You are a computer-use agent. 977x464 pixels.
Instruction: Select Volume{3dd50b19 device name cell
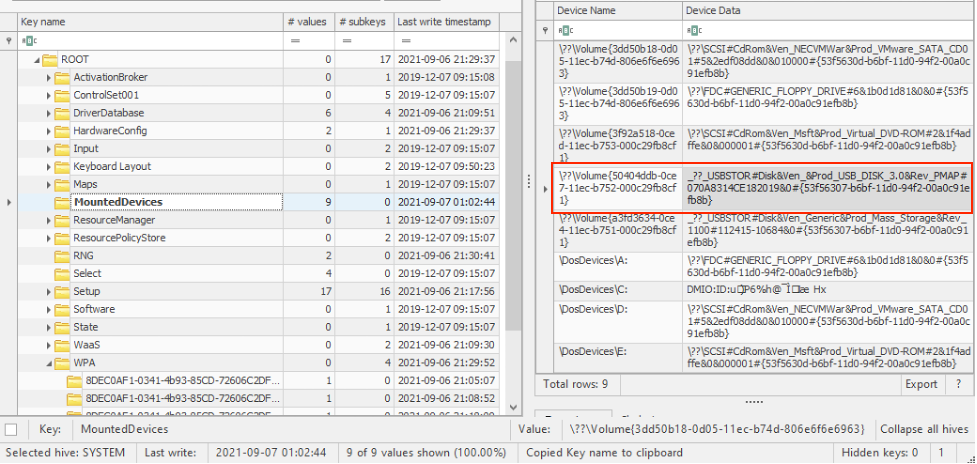pos(617,103)
